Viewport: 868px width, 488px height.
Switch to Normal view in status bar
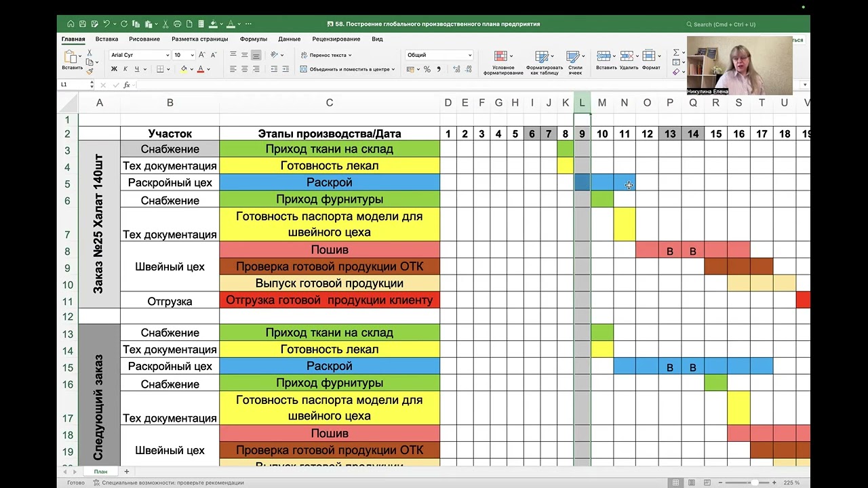675,483
